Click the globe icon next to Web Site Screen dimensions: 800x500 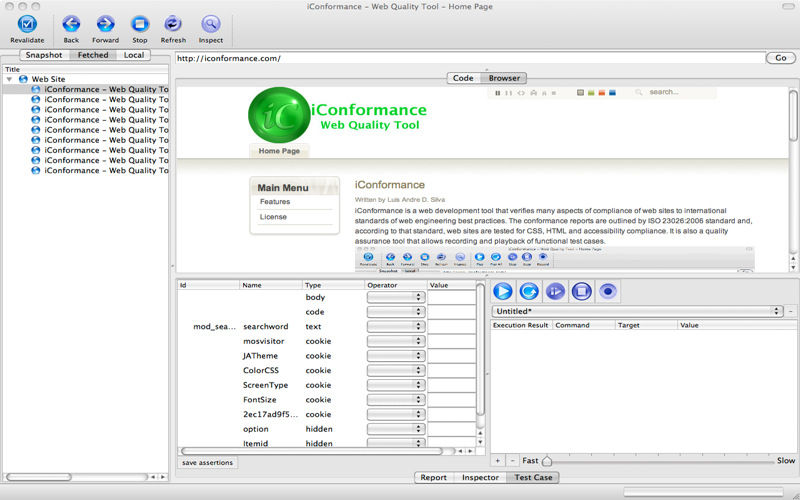tap(23, 79)
